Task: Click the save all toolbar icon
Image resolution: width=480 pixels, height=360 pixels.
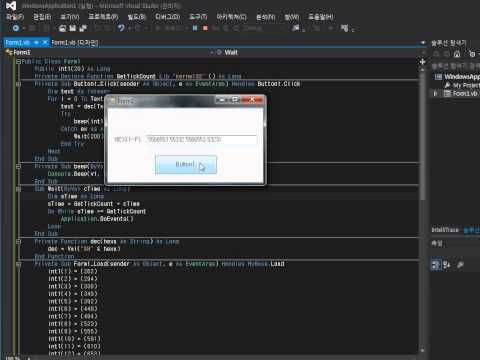Action: point(83,28)
